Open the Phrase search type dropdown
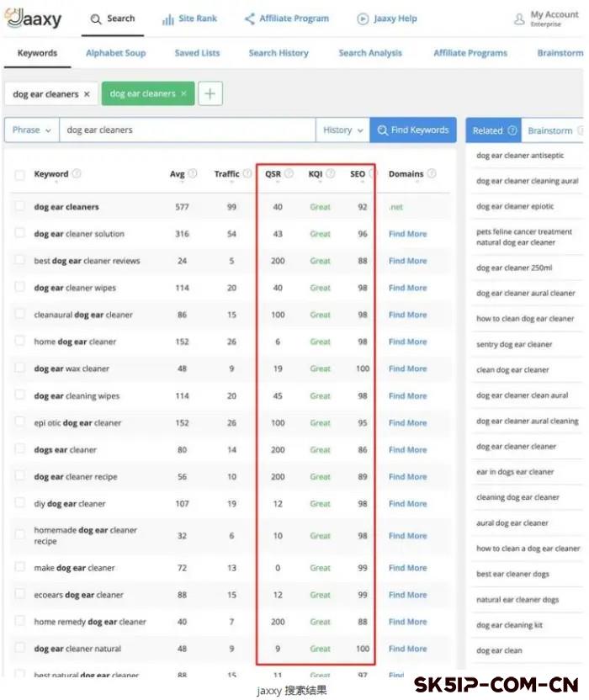Viewport: 589px width, 700px height. click(x=32, y=130)
